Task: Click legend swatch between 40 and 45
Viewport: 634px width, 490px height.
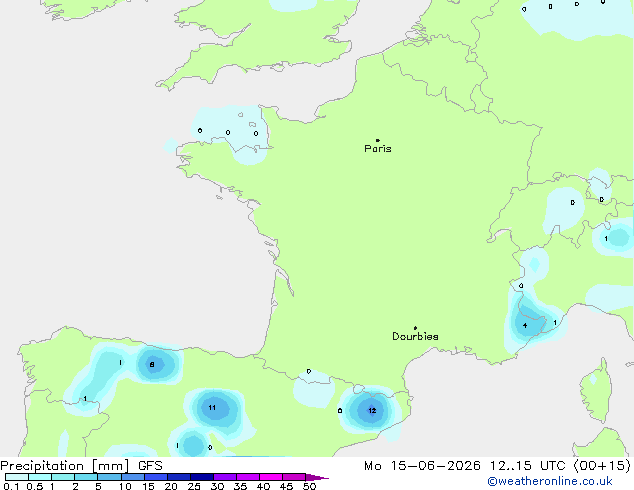Action: tap(271, 477)
